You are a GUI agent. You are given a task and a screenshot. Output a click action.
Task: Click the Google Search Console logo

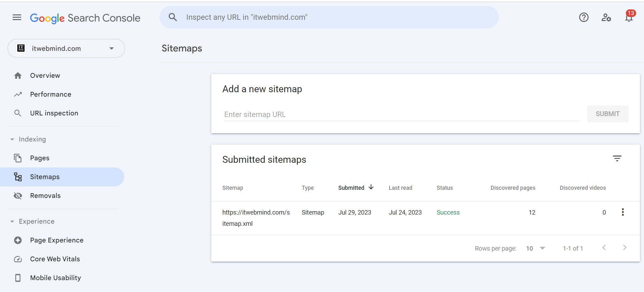pos(85,18)
